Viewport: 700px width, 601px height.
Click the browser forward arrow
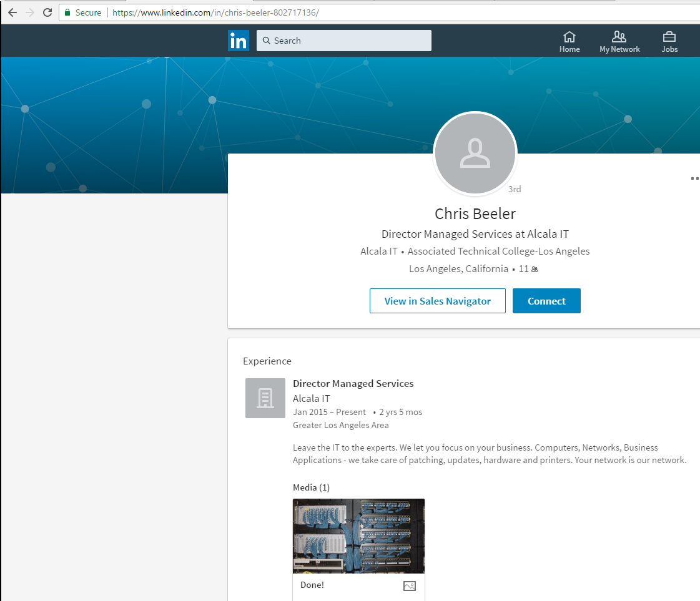point(30,12)
